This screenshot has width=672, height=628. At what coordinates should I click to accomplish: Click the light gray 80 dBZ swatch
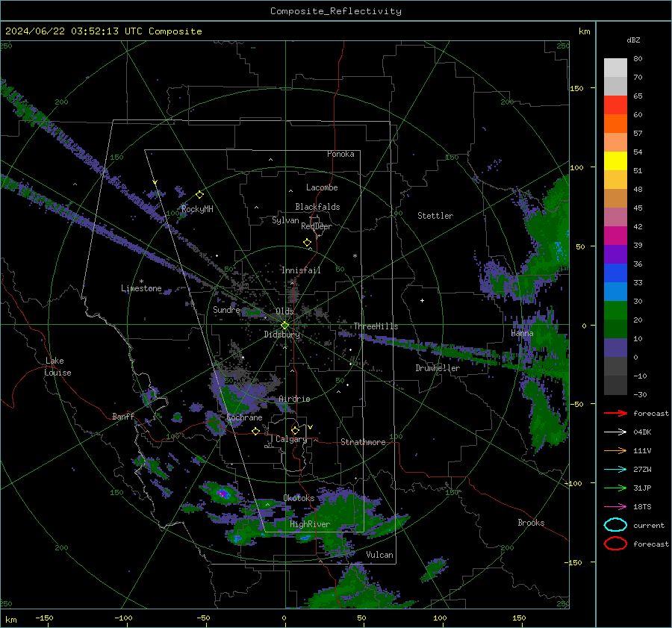point(615,68)
